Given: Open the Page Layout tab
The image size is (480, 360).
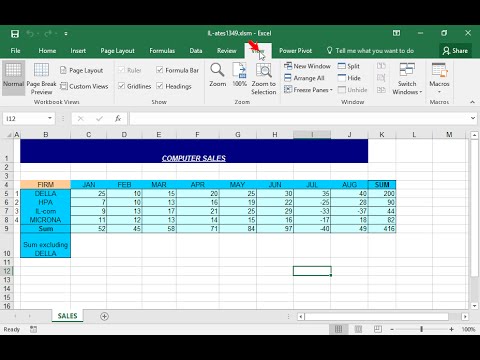Looking at the screenshot, I should [118, 51].
